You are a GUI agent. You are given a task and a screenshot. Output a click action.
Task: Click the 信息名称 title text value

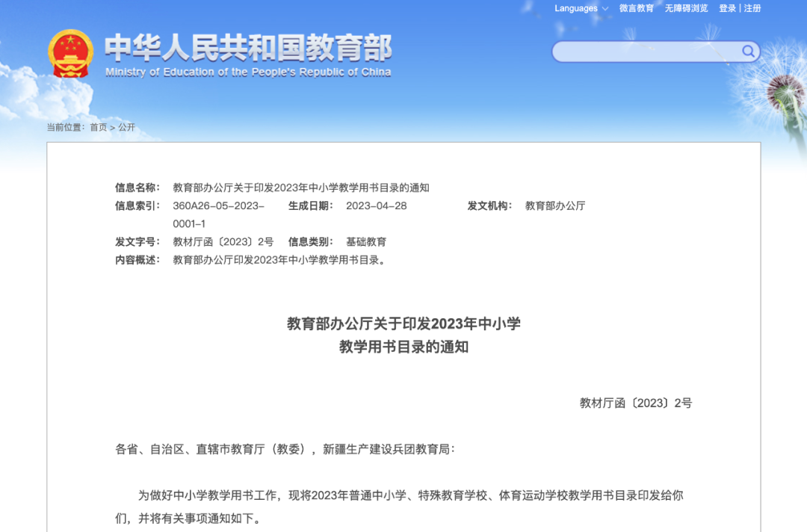tap(301, 188)
